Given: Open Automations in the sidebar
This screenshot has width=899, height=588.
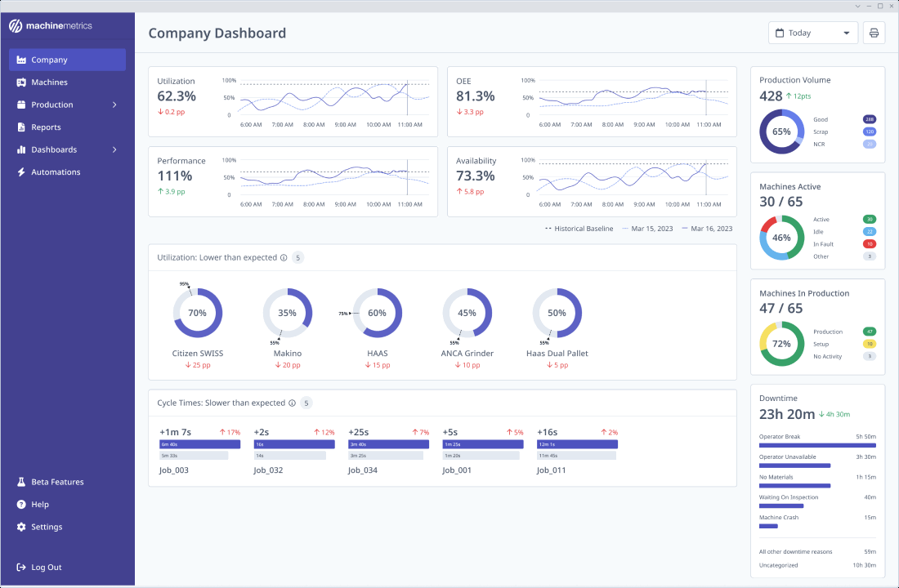Looking at the screenshot, I should (67, 172).
